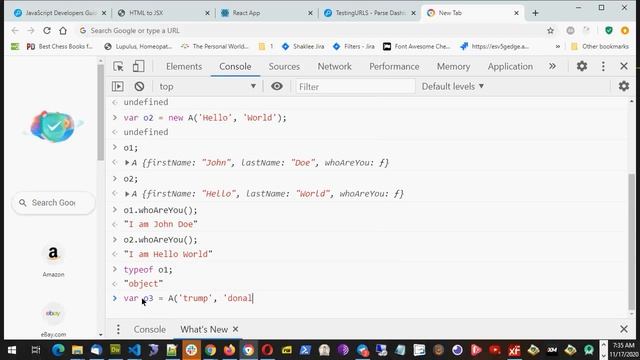Open File Explorer from taskbar
640x360 pixels.
[x=77, y=350]
